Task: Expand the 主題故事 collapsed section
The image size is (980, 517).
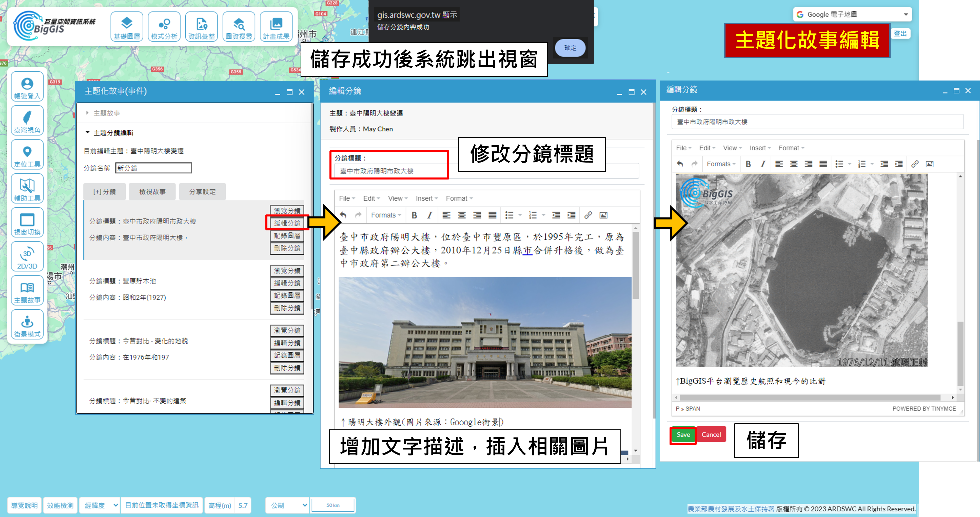Action: tap(107, 113)
